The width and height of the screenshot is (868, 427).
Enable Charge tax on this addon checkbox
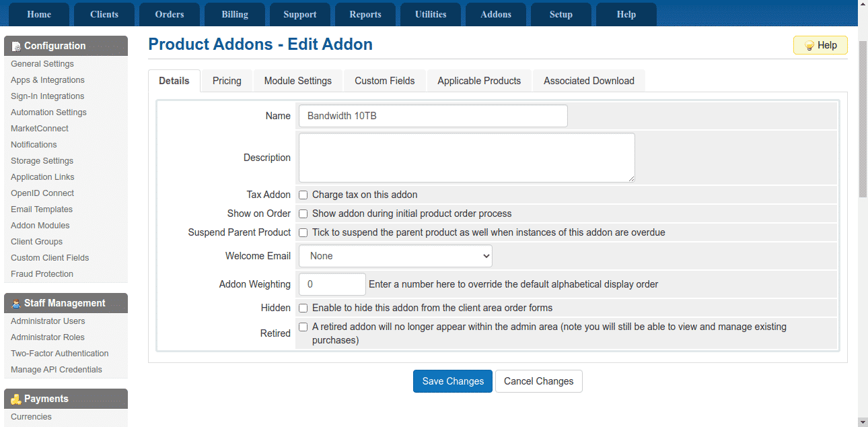pyautogui.click(x=303, y=195)
